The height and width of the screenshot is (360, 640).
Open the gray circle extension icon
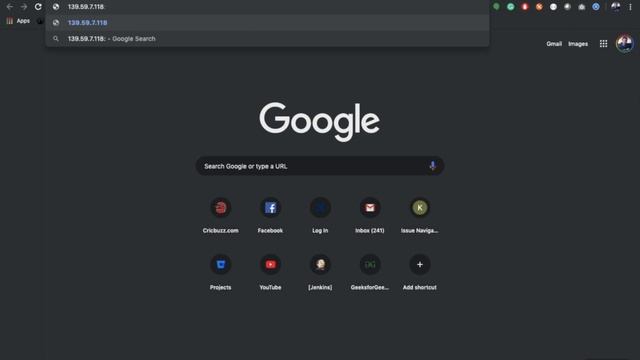pyautogui.click(x=567, y=7)
